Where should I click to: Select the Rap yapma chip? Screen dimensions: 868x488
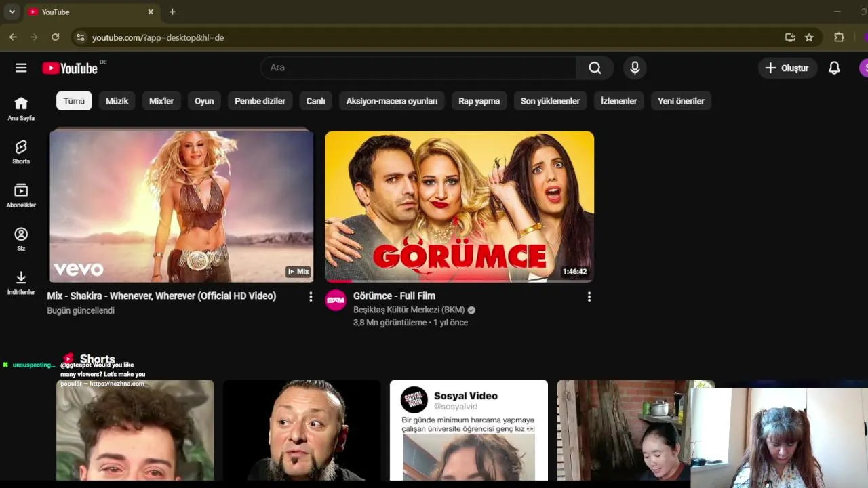click(x=479, y=101)
